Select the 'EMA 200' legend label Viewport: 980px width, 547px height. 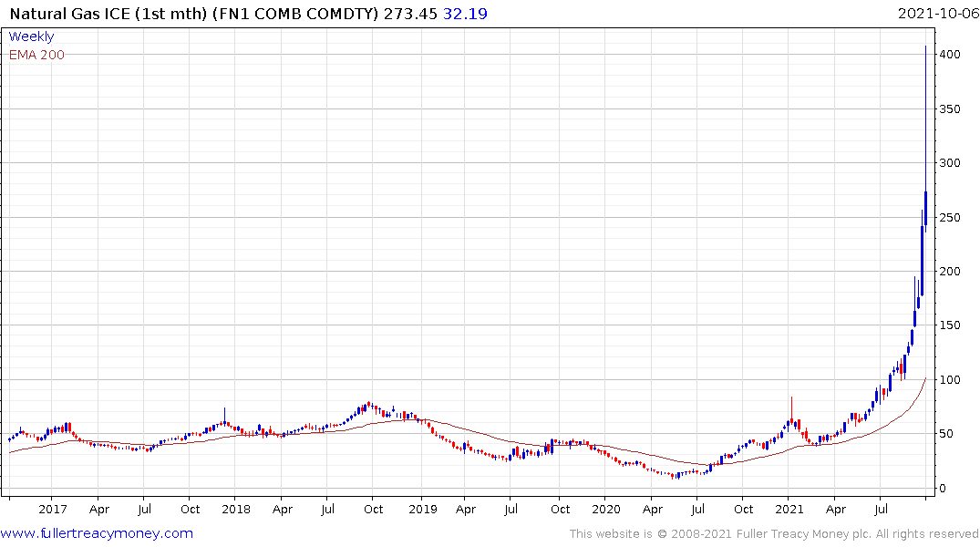(x=36, y=55)
